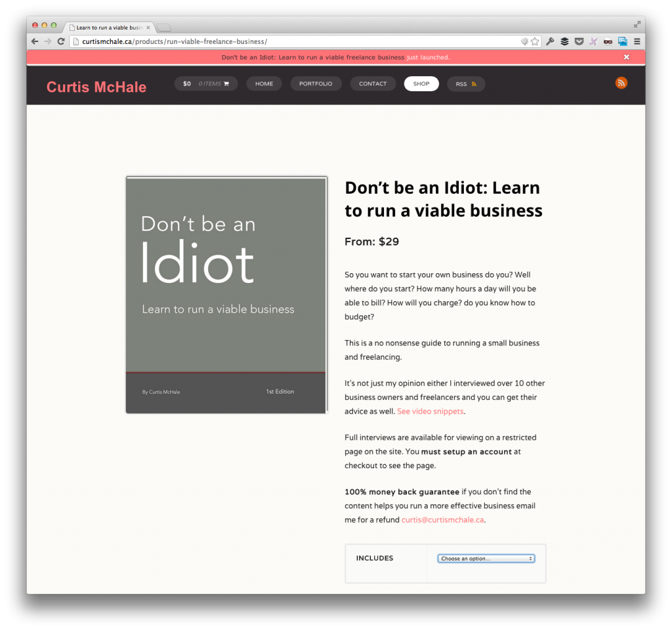Open the 'See video snippets' link

coord(430,411)
